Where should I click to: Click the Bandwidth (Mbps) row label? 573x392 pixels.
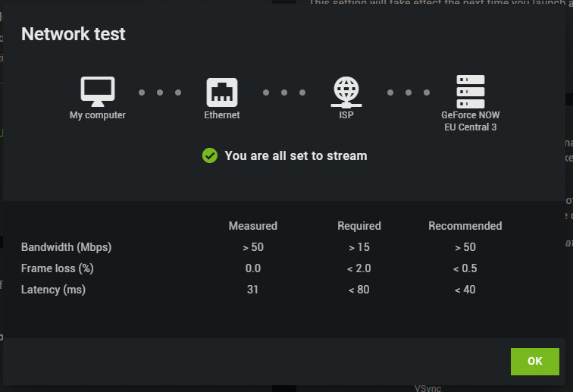click(x=66, y=247)
